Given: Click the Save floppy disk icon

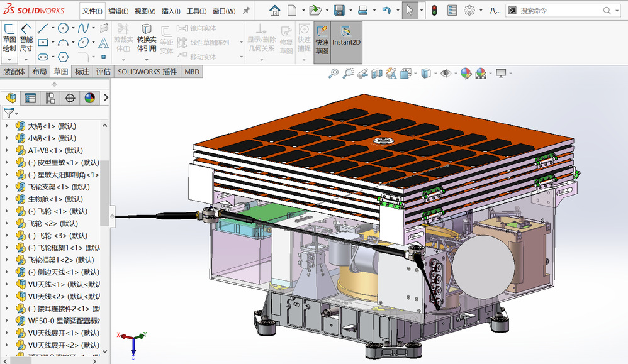Looking at the screenshot, I should 339,10.
